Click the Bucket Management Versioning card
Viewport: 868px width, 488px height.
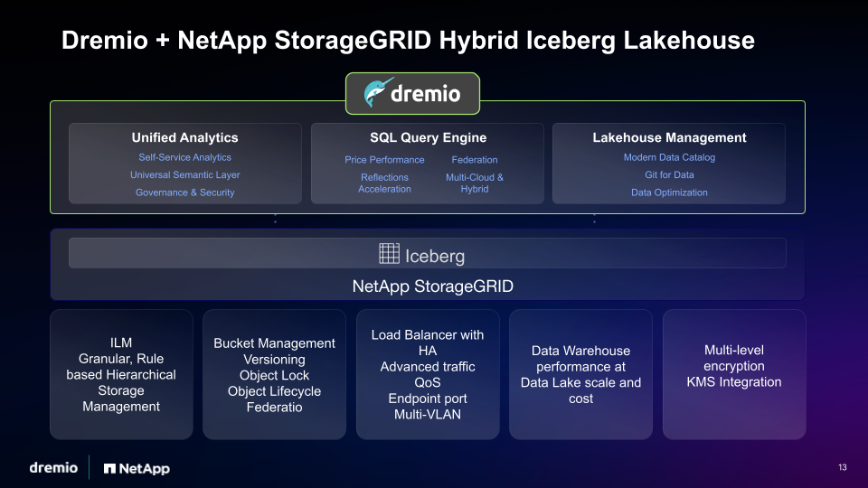coord(274,374)
